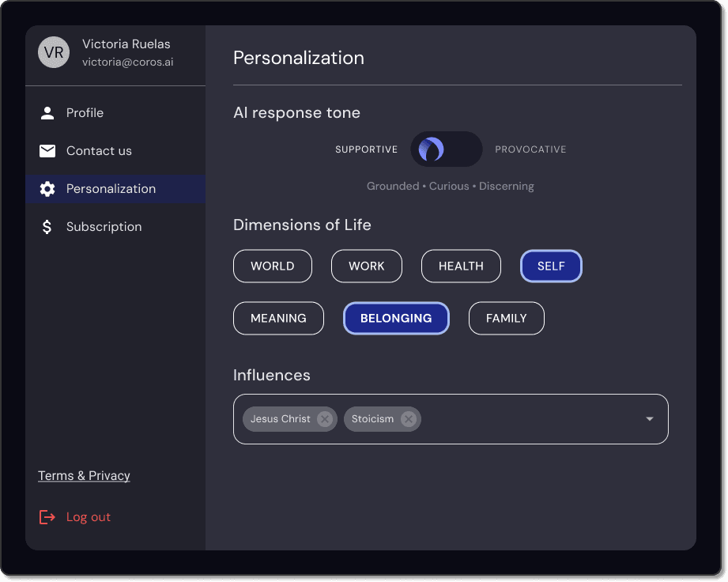This screenshot has height=582, width=728.
Task: Click the Victoria Ruelas name
Action: coord(126,44)
